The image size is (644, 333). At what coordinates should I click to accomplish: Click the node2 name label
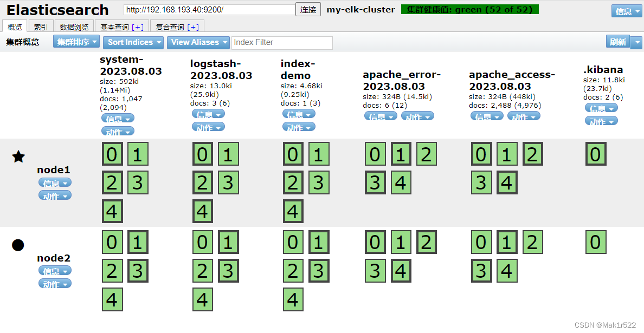pos(54,258)
